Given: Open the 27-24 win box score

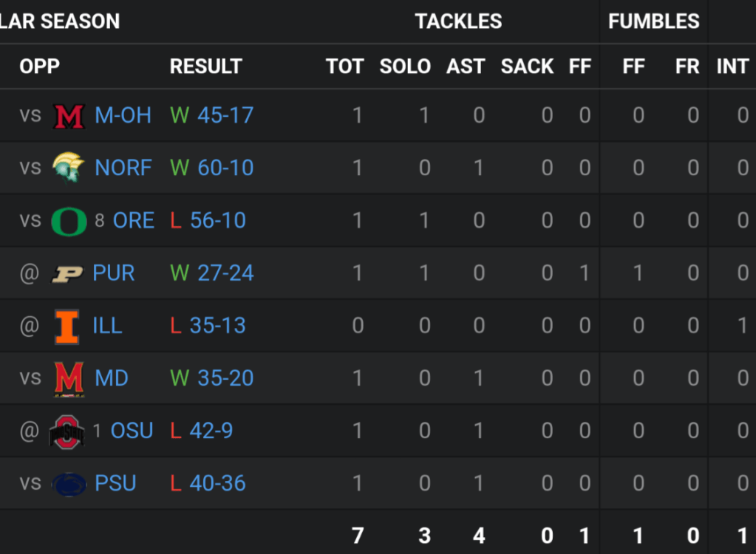Looking at the screenshot, I should [225, 273].
